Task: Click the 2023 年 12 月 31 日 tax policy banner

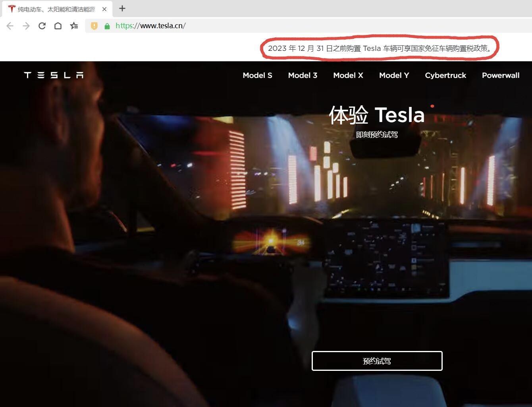Action: pyautogui.click(x=380, y=48)
